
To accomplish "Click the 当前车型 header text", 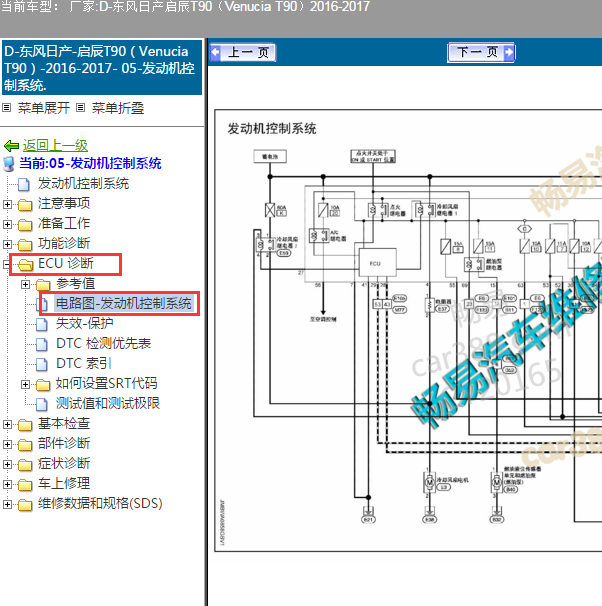I will pyautogui.click(x=185, y=7).
